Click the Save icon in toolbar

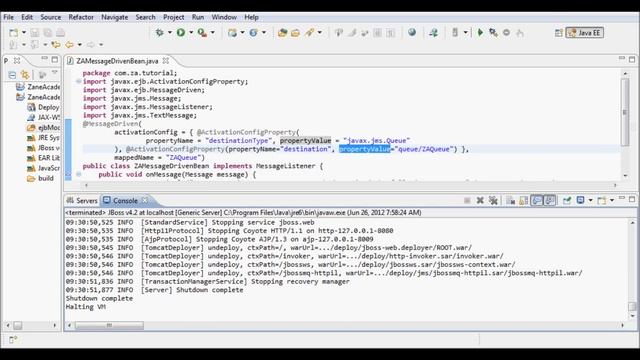click(35, 33)
